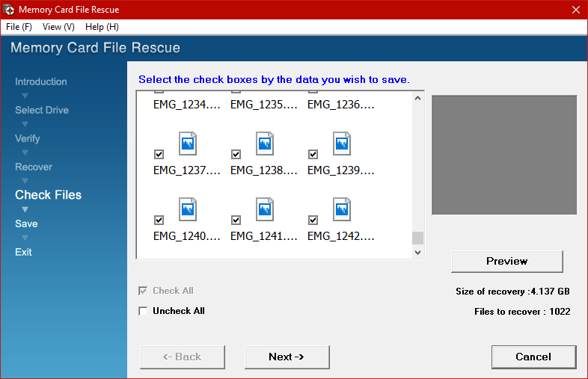The image size is (588, 379).
Task: Click the Select Drive step in sidebar
Action: pos(42,110)
